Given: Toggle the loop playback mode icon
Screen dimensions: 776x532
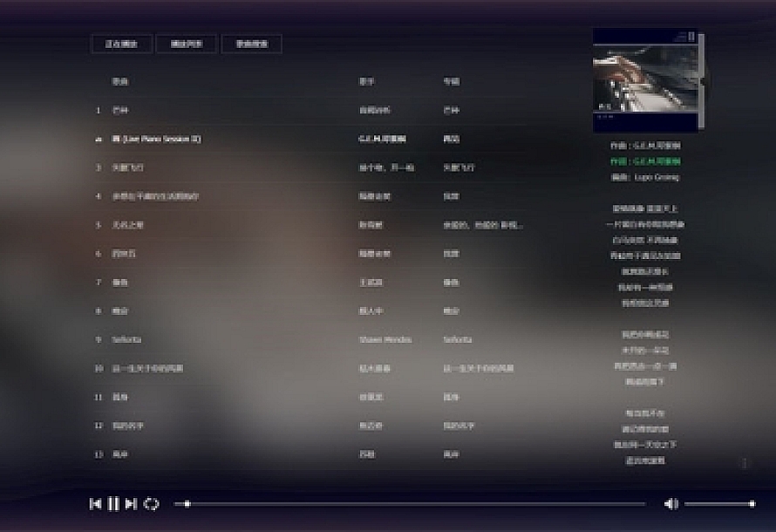Looking at the screenshot, I should [x=152, y=503].
